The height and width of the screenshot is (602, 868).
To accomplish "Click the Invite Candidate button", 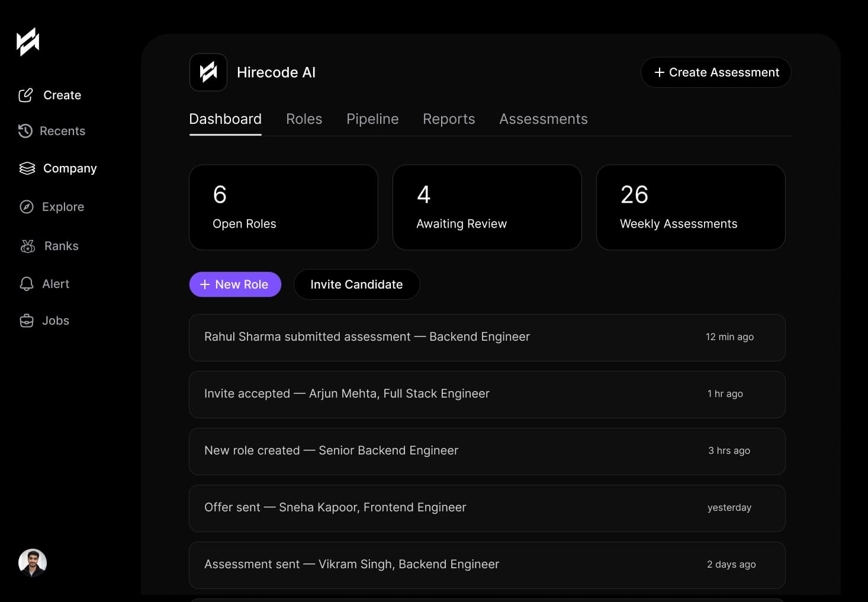I will point(356,284).
